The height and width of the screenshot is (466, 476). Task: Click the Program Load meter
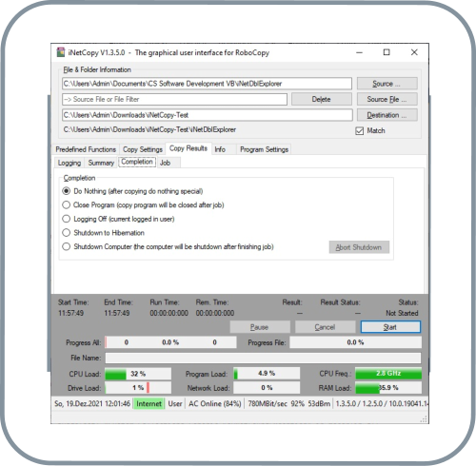point(267,374)
